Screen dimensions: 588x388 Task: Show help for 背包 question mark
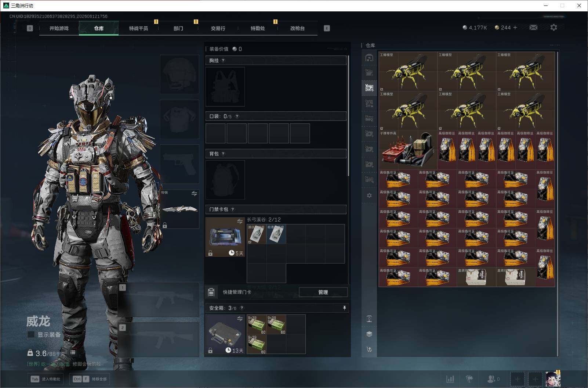(223, 154)
